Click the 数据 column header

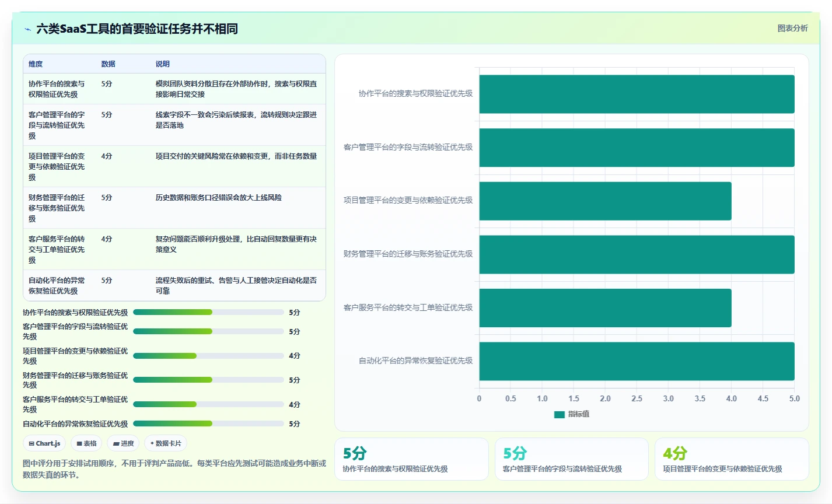(108, 64)
